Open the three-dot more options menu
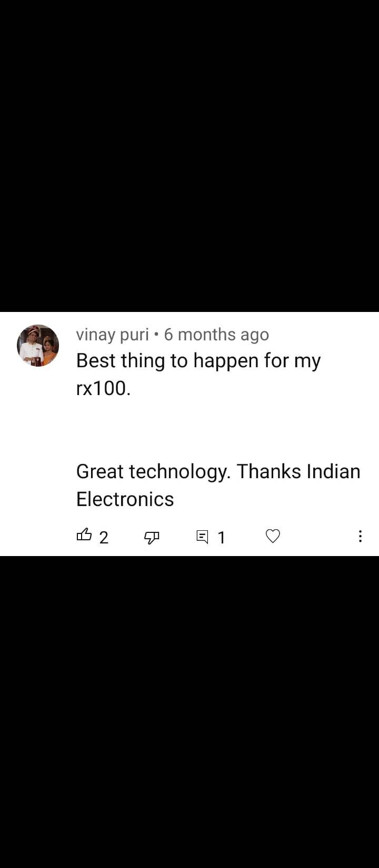 (360, 536)
